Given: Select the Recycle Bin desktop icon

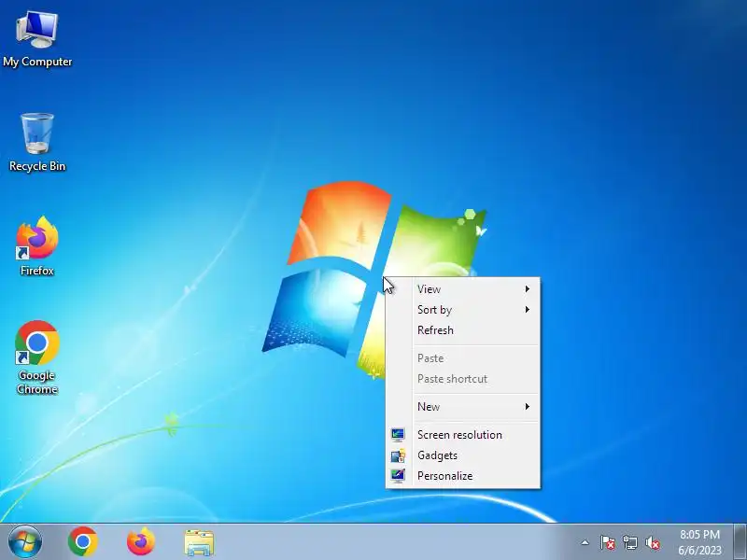Looking at the screenshot, I should [x=37, y=142].
